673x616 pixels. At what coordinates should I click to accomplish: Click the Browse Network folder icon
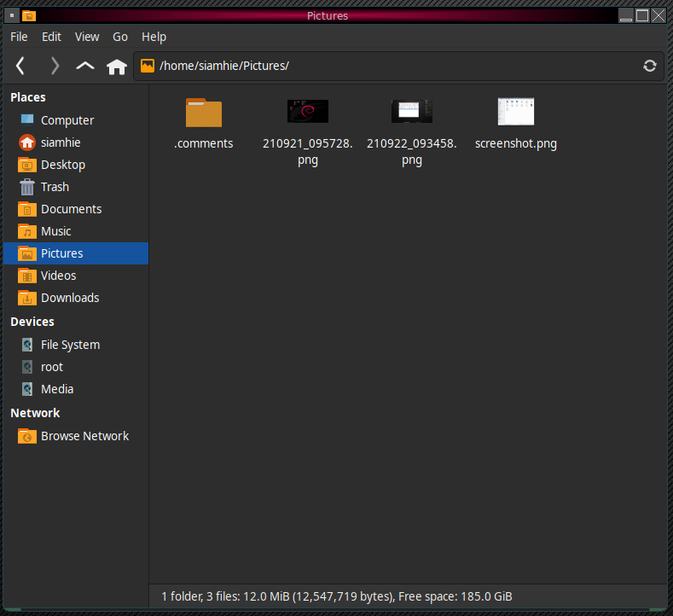coord(27,436)
